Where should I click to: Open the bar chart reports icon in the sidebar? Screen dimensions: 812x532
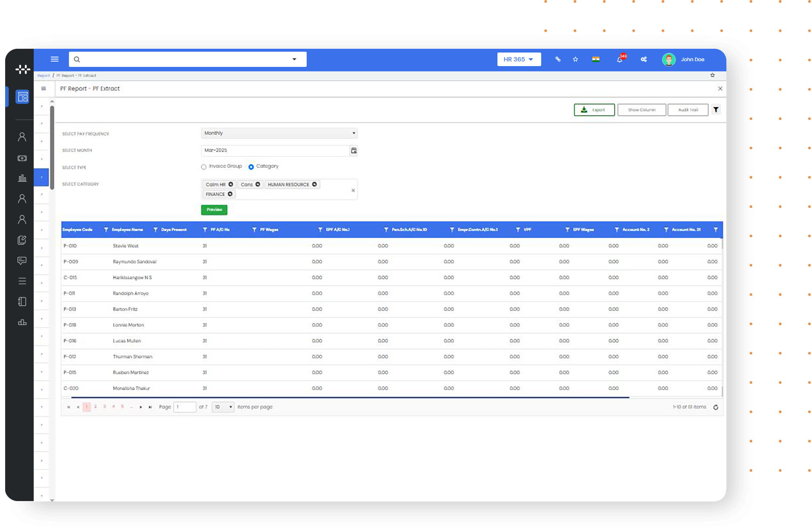coord(22,178)
